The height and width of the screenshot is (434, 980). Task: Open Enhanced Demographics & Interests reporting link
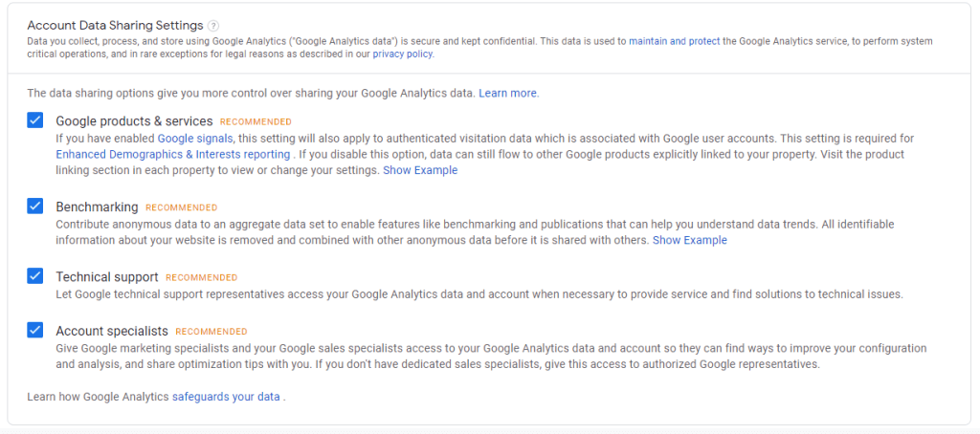point(172,154)
